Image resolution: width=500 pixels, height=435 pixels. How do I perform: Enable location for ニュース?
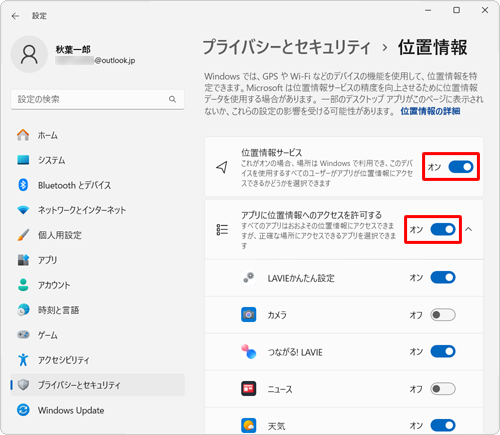pyautogui.click(x=443, y=389)
